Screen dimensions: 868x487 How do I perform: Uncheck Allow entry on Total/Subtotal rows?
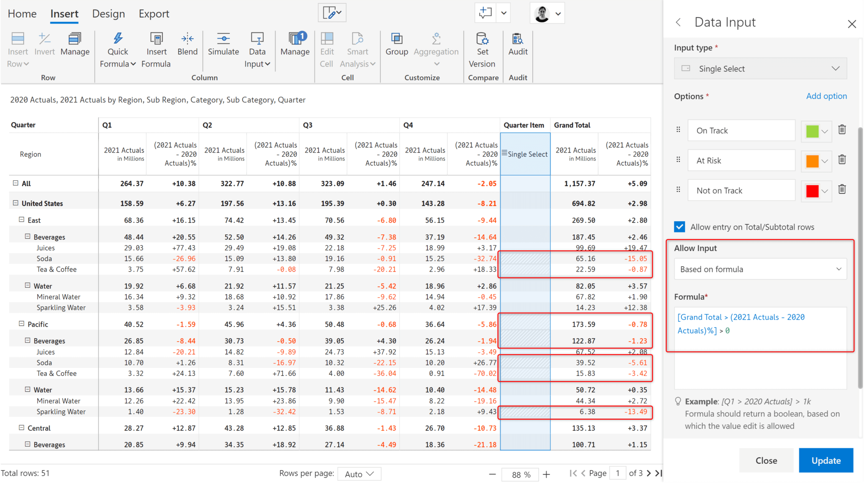[x=679, y=227]
